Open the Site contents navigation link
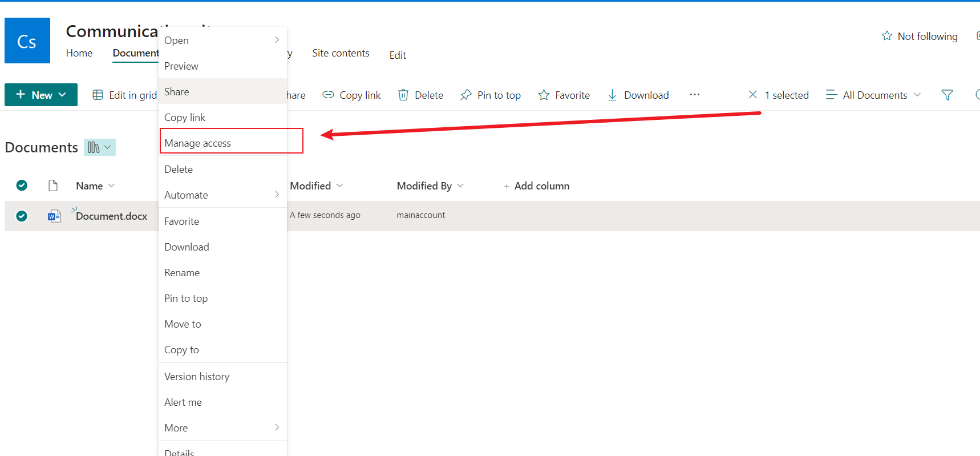The image size is (980, 456). (341, 53)
